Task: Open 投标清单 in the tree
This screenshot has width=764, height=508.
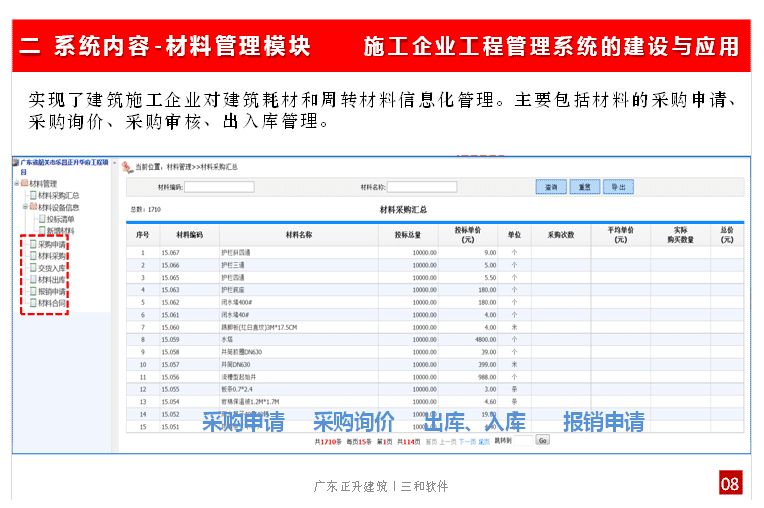Action: pyautogui.click(x=60, y=219)
